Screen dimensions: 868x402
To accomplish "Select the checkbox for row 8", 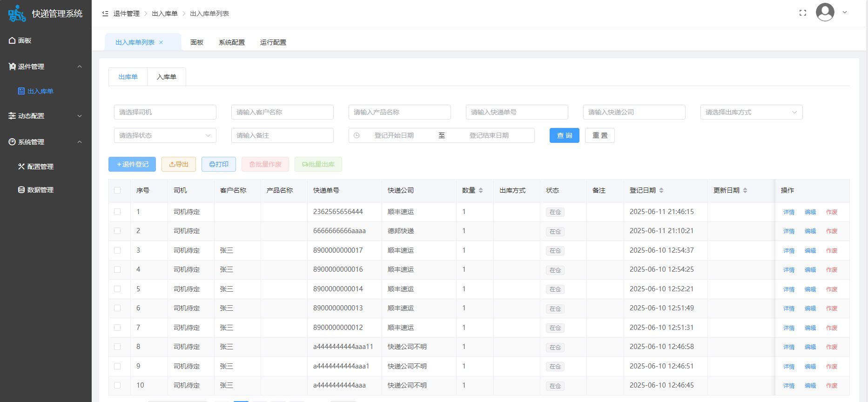I will pyautogui.click(x=117, y=347).
